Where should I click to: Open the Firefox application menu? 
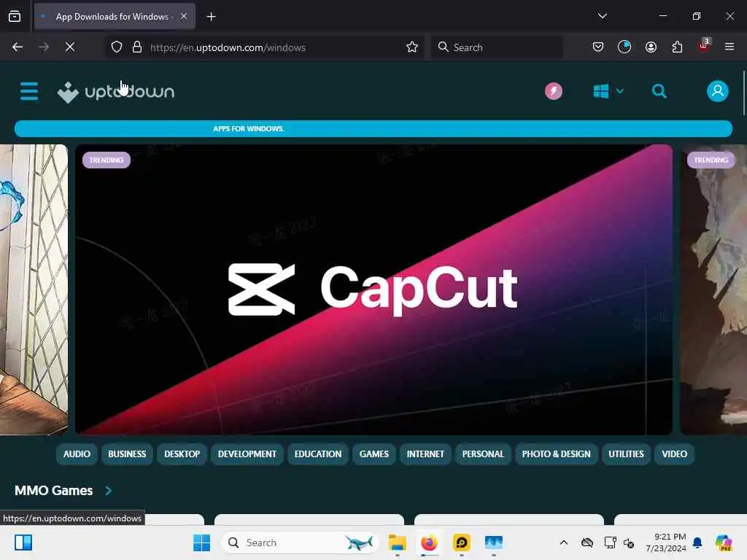(729, 47)
